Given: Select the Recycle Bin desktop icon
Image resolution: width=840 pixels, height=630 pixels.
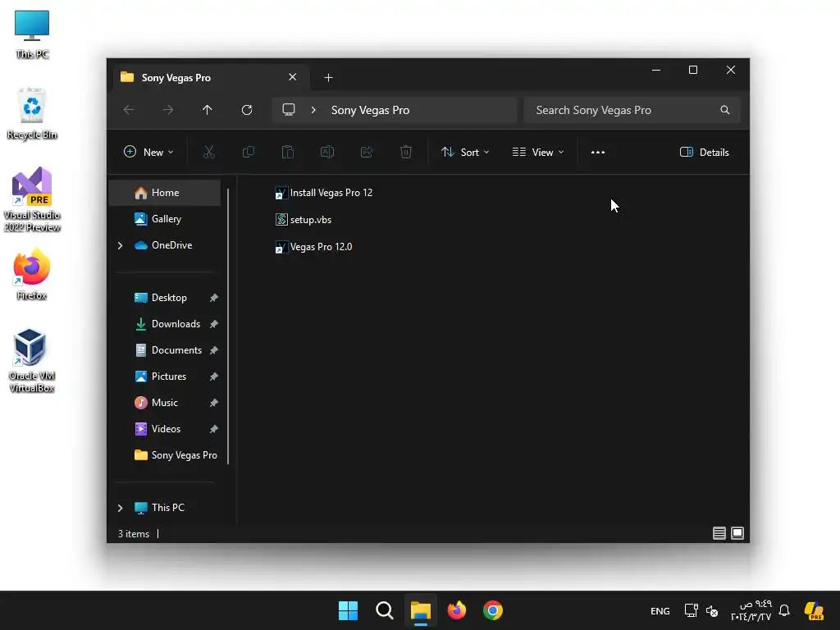Looking at the screenshot, I should click(x=32, y=114).
